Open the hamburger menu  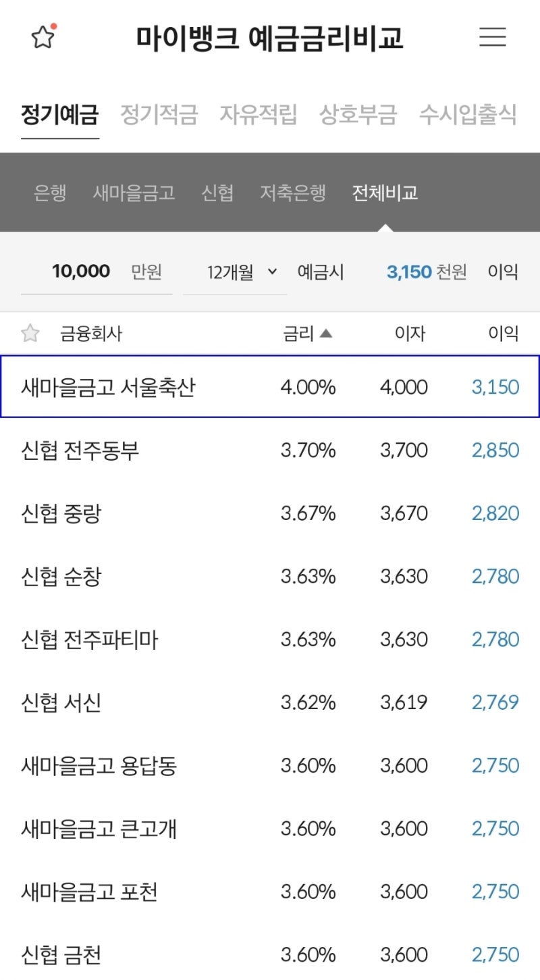tap(493, 36)
